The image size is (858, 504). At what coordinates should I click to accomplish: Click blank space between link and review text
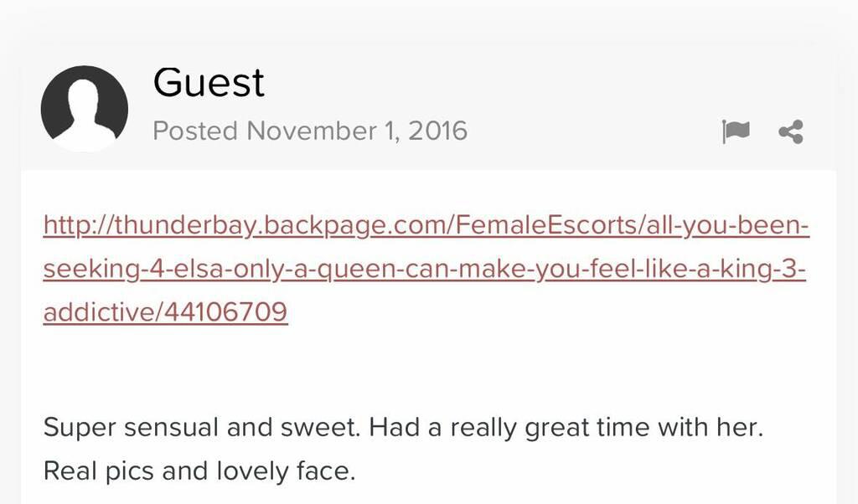[419, 368]
